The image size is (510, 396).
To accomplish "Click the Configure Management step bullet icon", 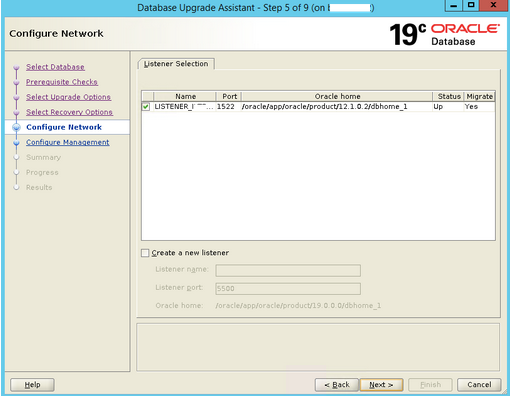I will click(16, 143).
